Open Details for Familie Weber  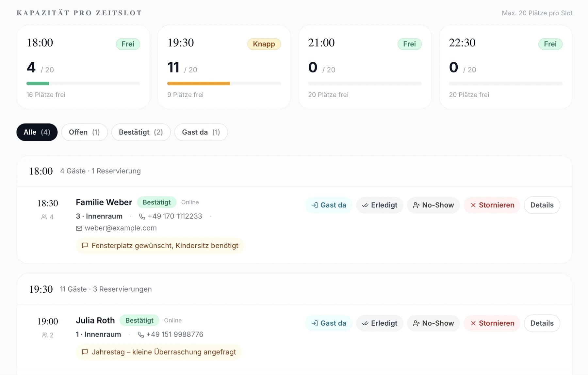[542, 205]
